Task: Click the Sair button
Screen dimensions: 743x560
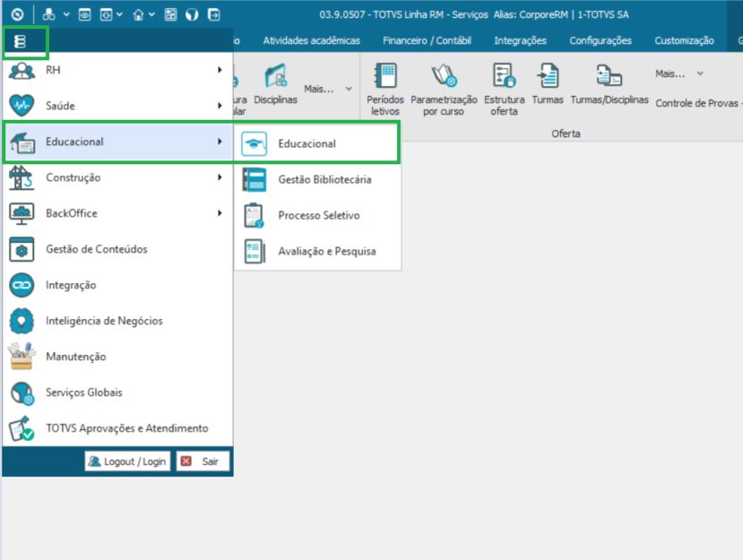Action: click(x=203, y=461)
